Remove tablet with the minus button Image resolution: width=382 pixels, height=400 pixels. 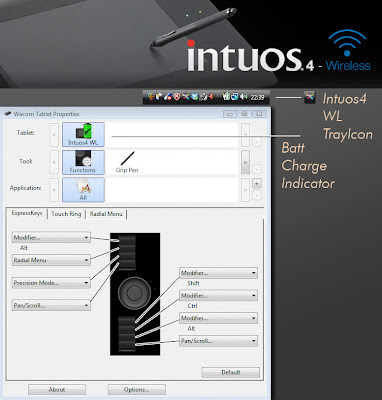pos(257,141)
